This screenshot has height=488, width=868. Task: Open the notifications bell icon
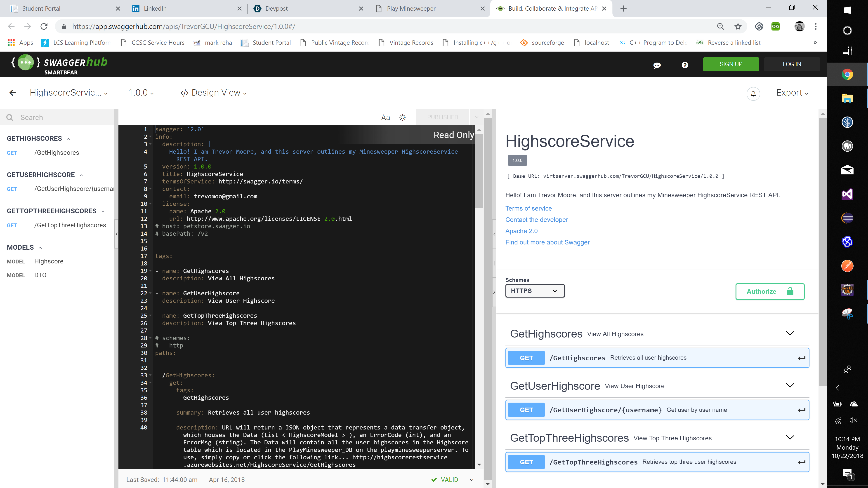point(753,94)
